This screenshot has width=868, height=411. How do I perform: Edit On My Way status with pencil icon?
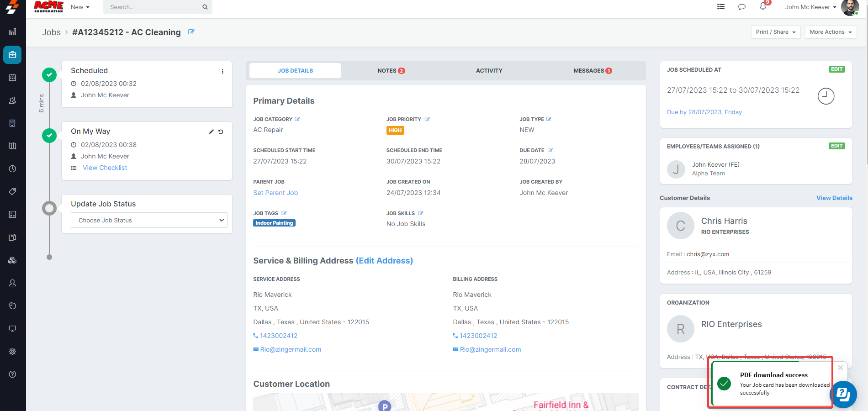click(x=211, y=132)
